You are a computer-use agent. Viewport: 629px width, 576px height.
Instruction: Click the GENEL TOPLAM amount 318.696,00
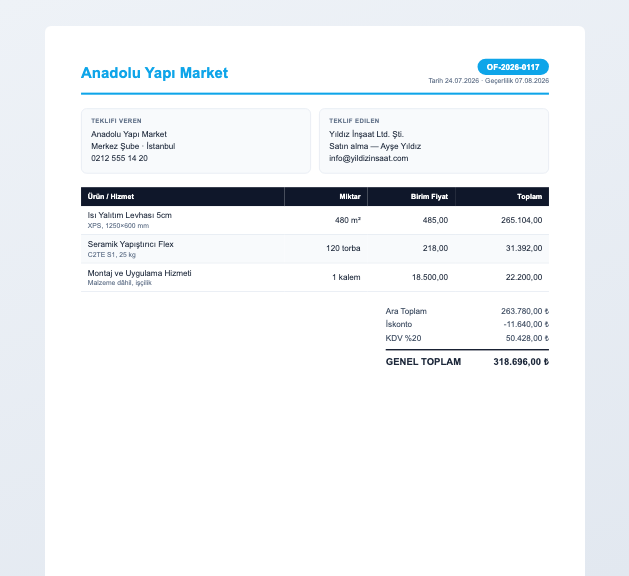[x=521, y=362]
